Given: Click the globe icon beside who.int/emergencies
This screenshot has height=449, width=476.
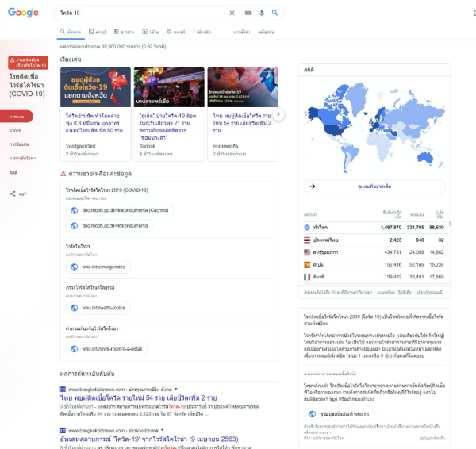Looking at the screenshot, I should tap(75, 267).
